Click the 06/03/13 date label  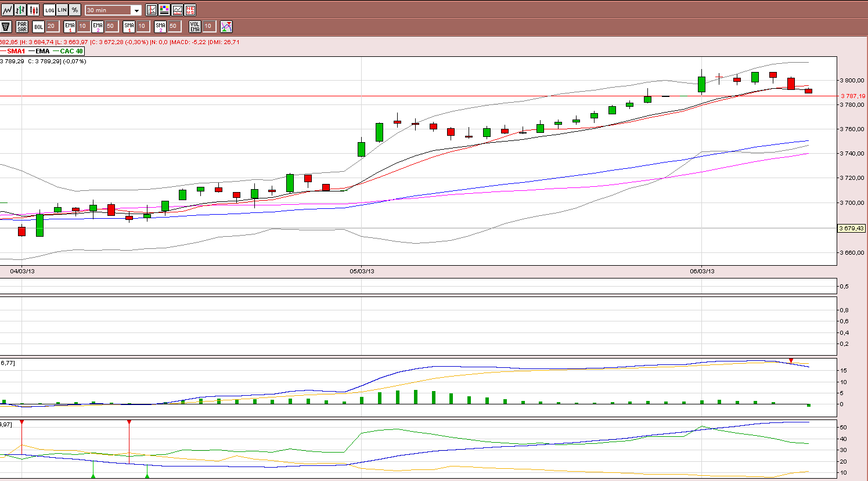pyautogui.click(x=702, y=271)
